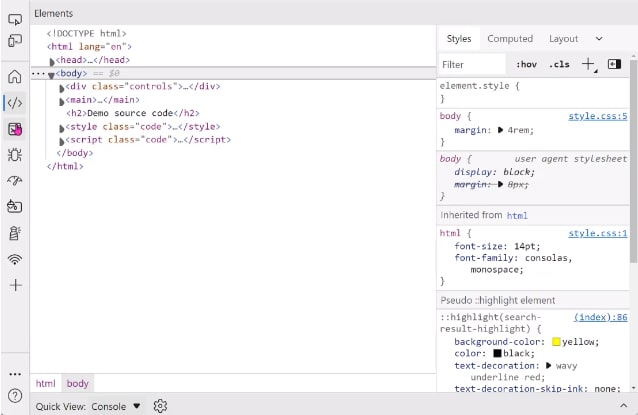Click the closing html tag line

point(65,166)
